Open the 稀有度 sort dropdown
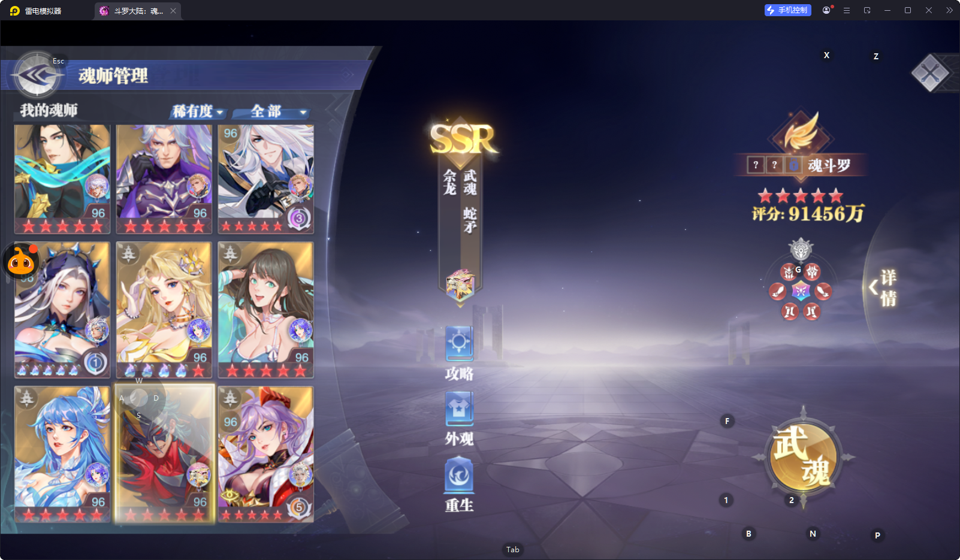Image resolution: width=960 pixels, height=560 pixels. pyautogui.click(x=198, y=111)
